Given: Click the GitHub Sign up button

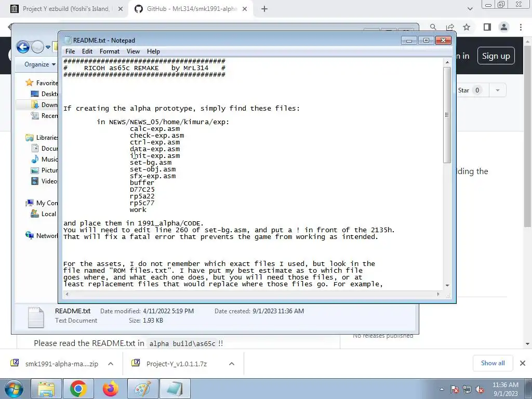Looking at the screenshot, I should coord(496,56).
